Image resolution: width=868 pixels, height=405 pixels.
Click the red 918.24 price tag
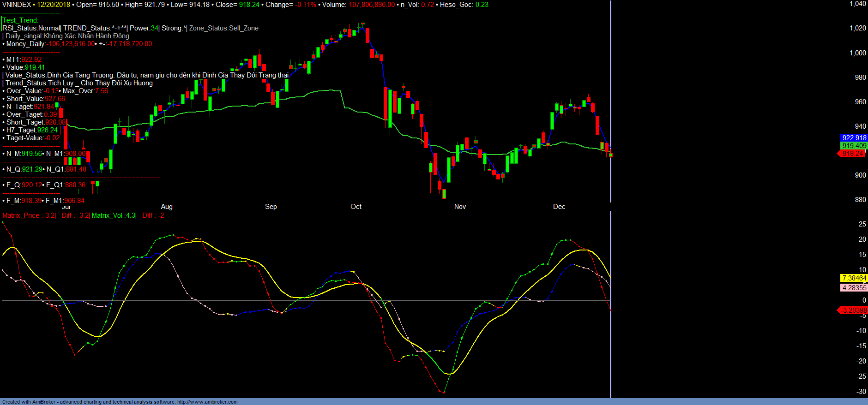853,154
